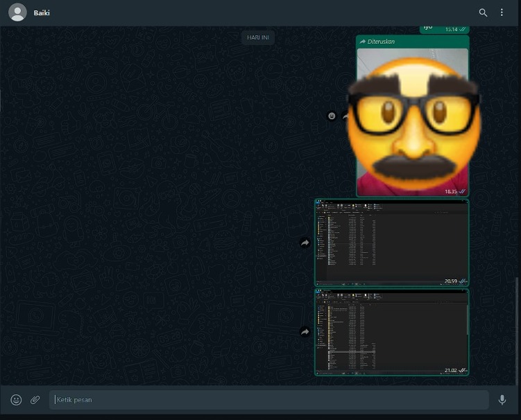Focus the Ketik pesan message field
This screenshot has width=521, height=420.
(268, 400)
